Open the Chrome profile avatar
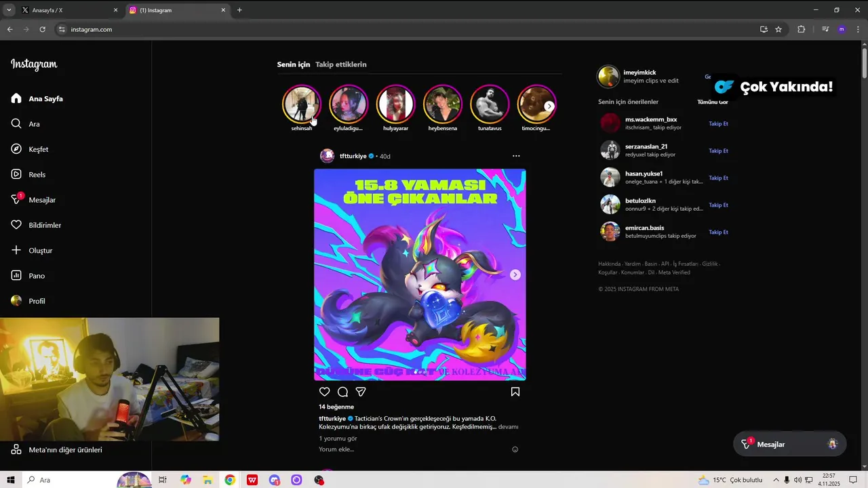Viewport: 868px width, 488px height. 842,29
